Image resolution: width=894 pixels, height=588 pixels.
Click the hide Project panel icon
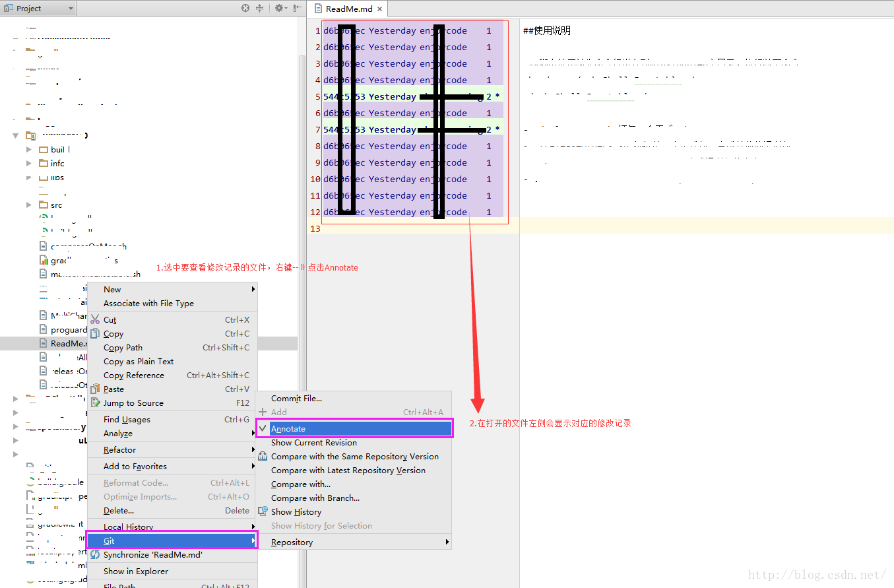[296, 9]
